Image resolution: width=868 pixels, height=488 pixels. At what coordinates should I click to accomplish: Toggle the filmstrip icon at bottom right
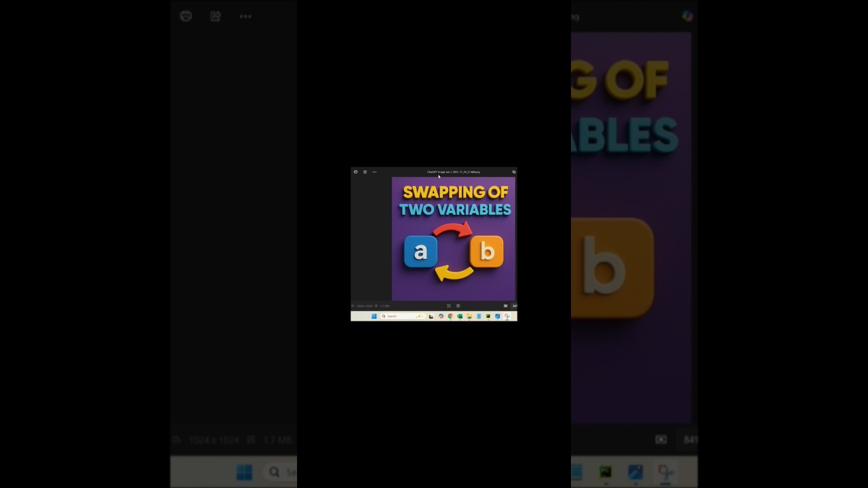pos(505,306)
